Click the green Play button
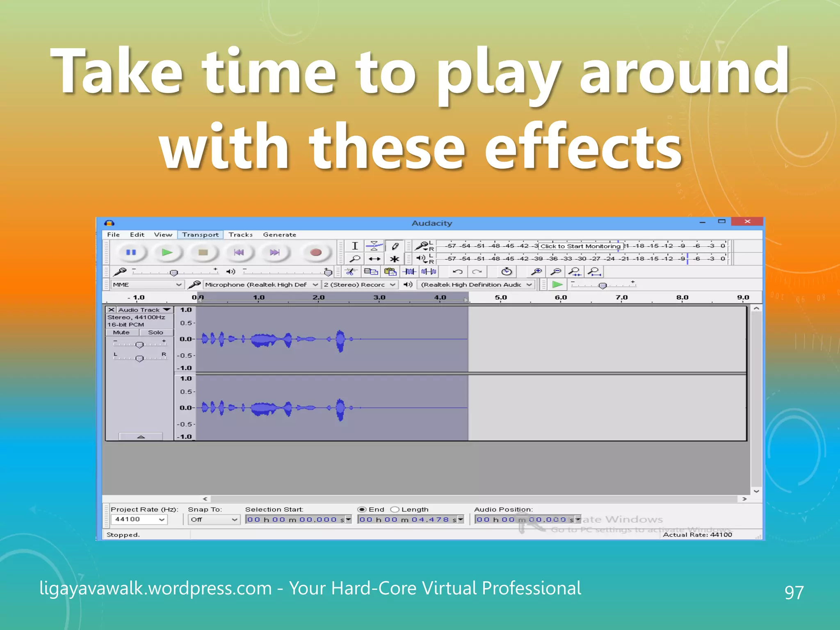This screenshot has width=840, height=630. pos(167,252)
